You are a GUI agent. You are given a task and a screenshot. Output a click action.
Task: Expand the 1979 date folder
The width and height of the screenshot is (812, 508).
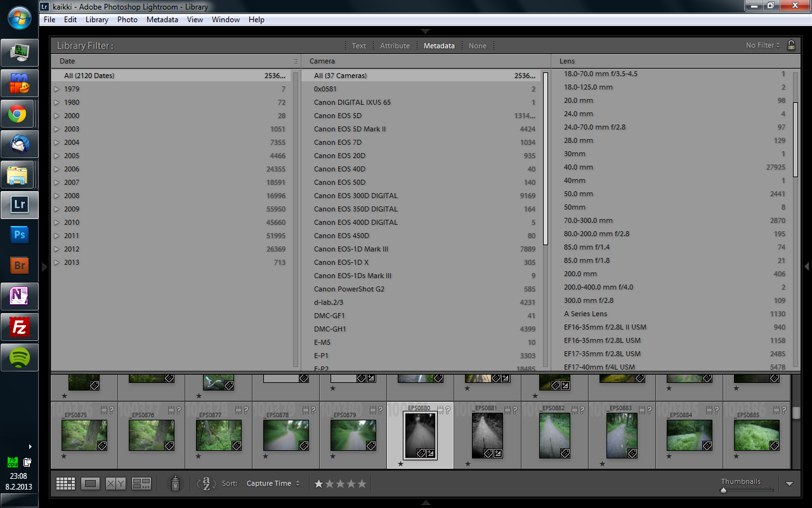[x=56, y=89]
